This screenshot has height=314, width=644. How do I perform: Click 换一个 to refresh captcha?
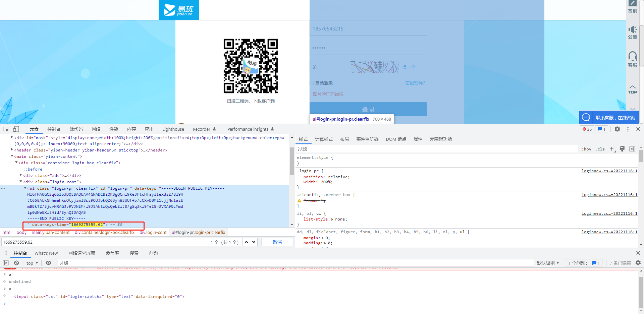click(409, 67)
